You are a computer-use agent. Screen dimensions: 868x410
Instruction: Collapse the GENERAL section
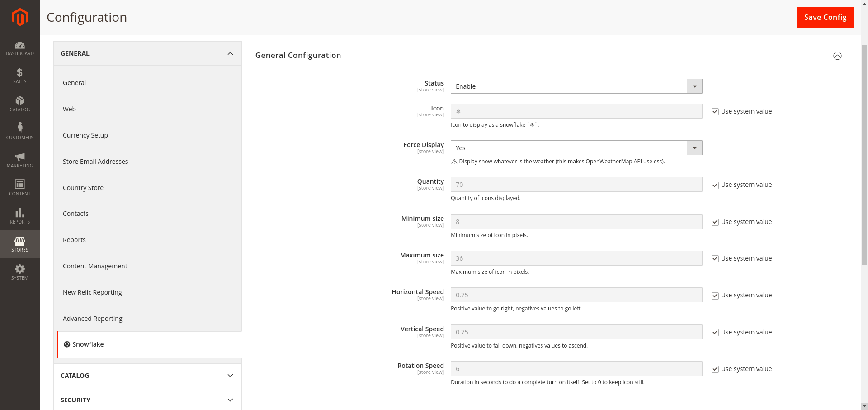coord(147,53)
